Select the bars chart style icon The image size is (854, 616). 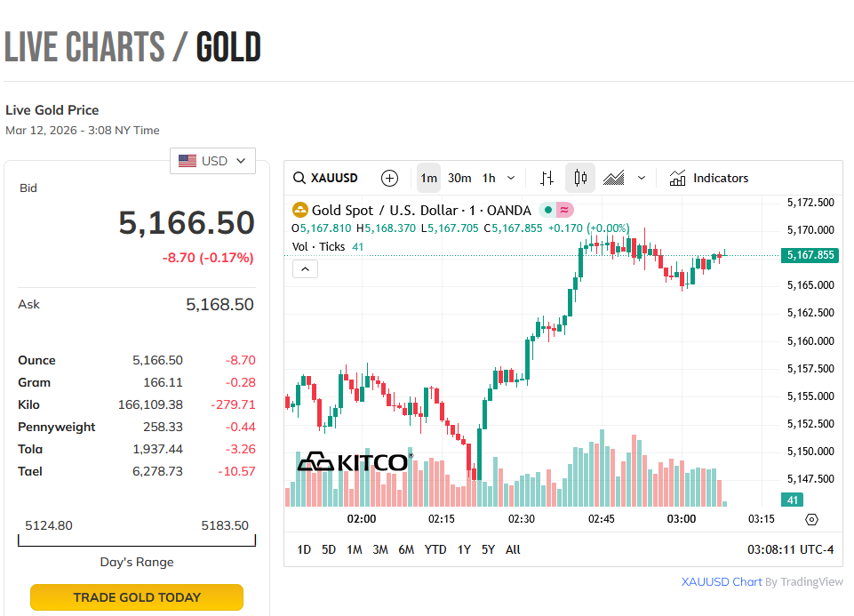pos(547,178)
